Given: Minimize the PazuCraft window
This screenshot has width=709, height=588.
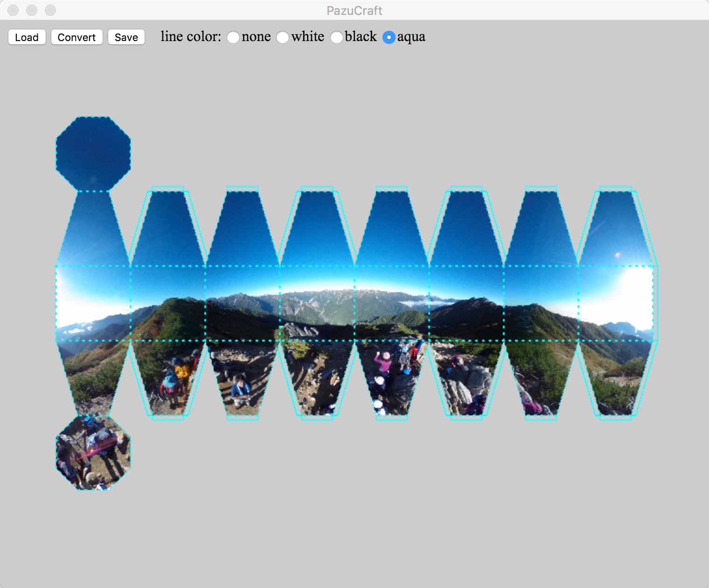Looking at the screenshot, I should pos(32,10).
